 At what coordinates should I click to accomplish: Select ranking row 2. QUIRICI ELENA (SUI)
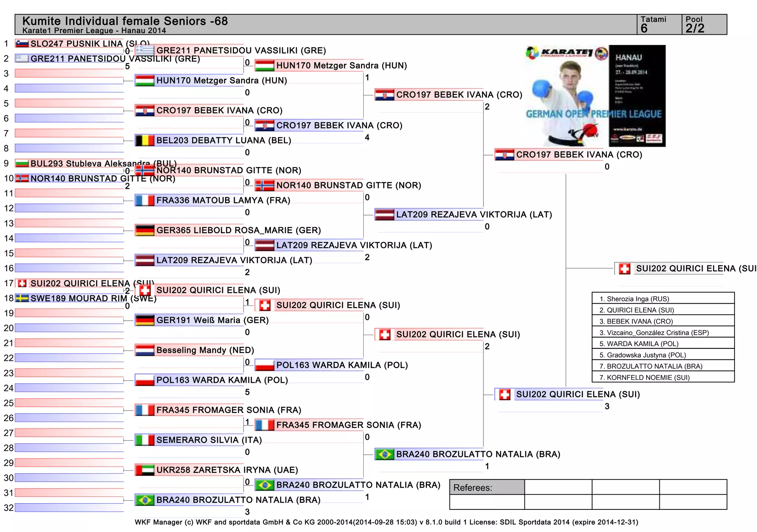click(x=663, y=310)
